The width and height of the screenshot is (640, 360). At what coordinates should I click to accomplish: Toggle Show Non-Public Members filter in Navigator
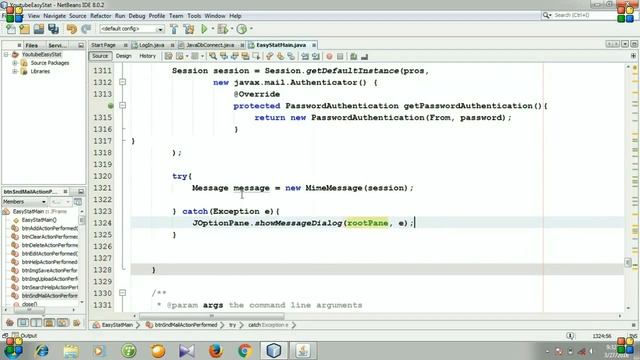point(49,323)
